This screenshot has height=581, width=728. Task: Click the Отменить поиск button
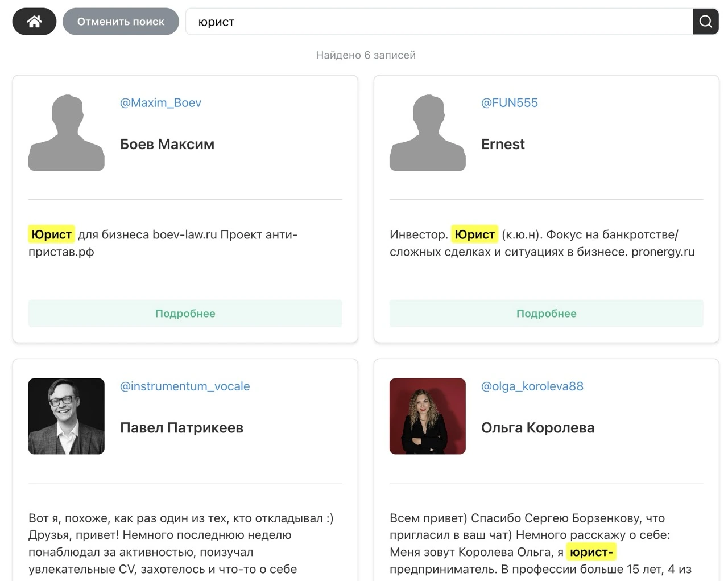coord(121,22)
